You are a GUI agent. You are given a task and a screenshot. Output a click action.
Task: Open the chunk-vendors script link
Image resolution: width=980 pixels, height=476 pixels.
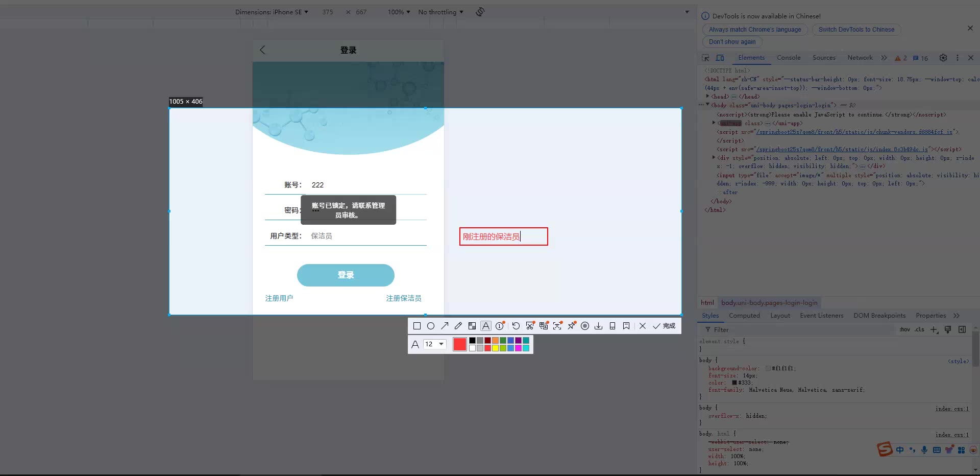click(x=854, y=132)
